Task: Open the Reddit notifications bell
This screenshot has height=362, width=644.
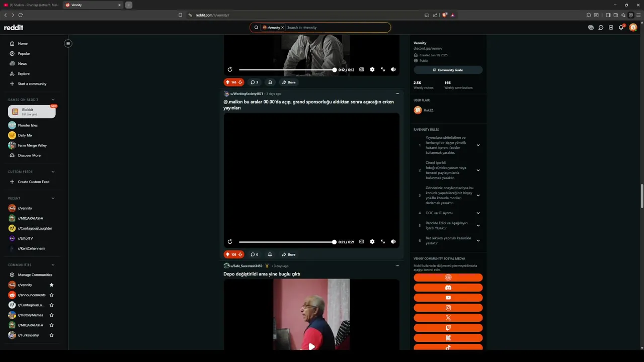Action: coord(621,28)
